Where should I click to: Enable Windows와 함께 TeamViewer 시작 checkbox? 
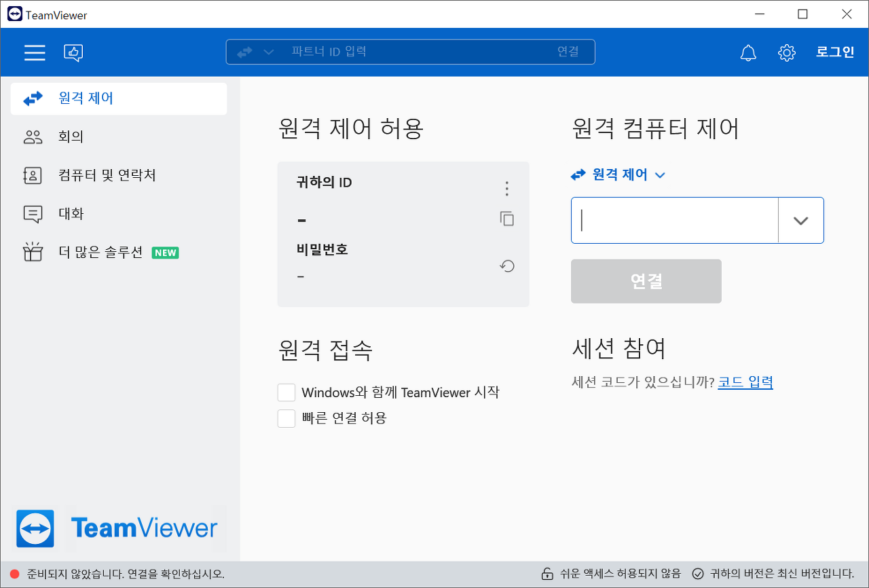[x=286, y=392]
